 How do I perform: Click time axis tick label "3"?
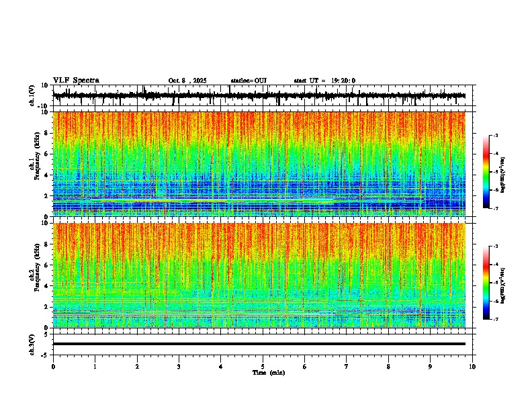(x=179, y=367)
